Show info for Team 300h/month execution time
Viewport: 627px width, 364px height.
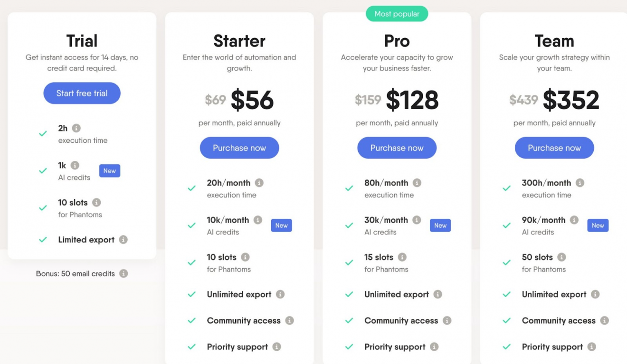click(x=579, y=183)
